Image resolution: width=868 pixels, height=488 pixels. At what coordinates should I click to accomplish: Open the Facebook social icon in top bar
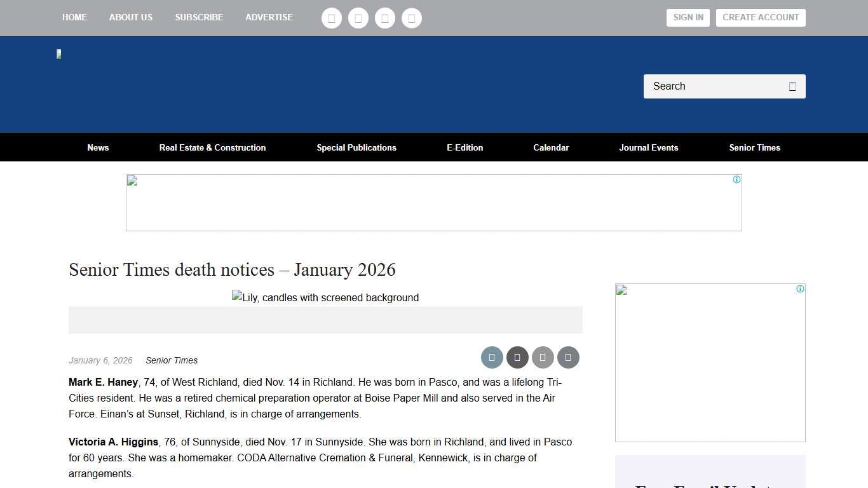coord(331,18)
